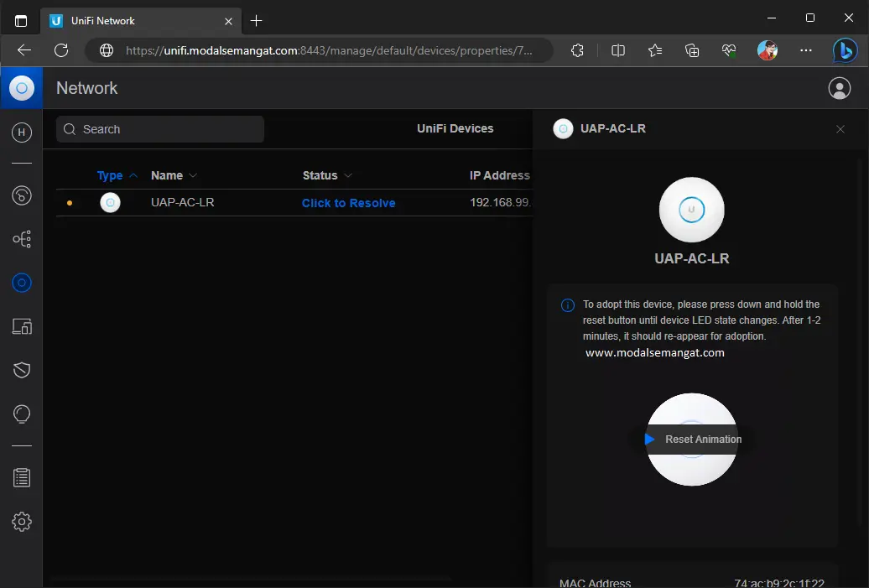Click the Search devices field

(x=159, y=129)
